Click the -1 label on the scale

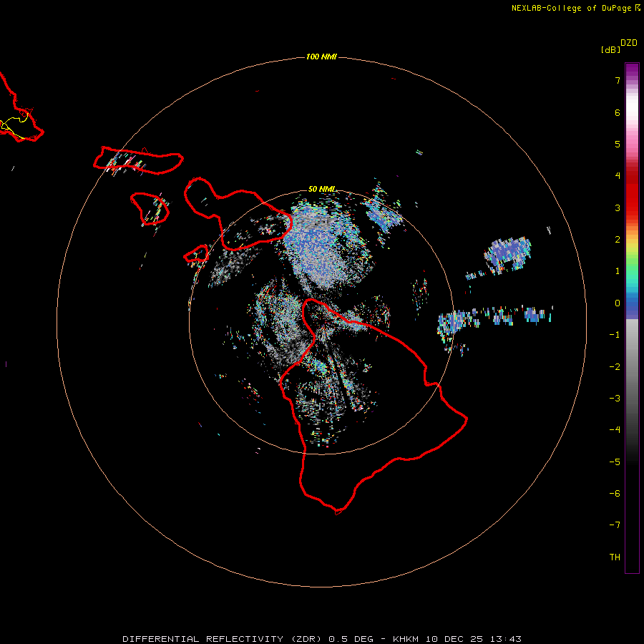point(615,335)
